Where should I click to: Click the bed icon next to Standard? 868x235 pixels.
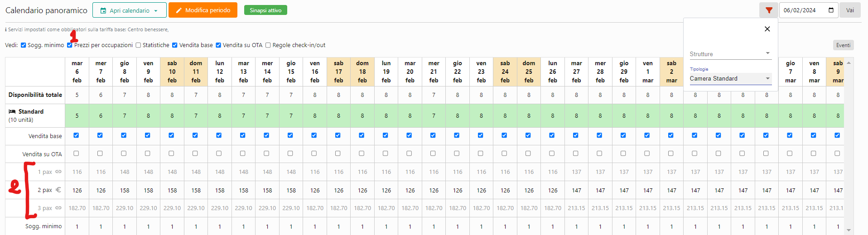tap(12, 111)
